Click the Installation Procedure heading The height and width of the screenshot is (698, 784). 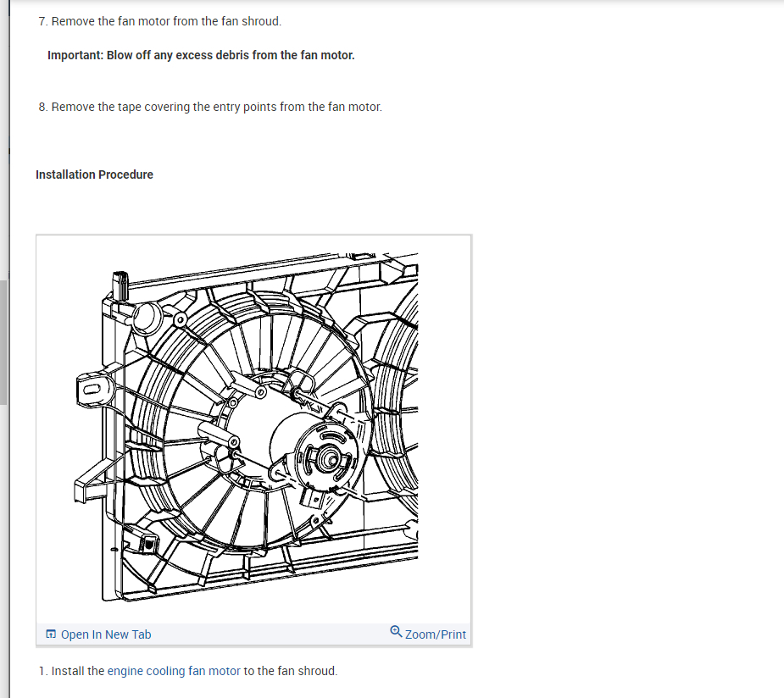click(94, 174)
